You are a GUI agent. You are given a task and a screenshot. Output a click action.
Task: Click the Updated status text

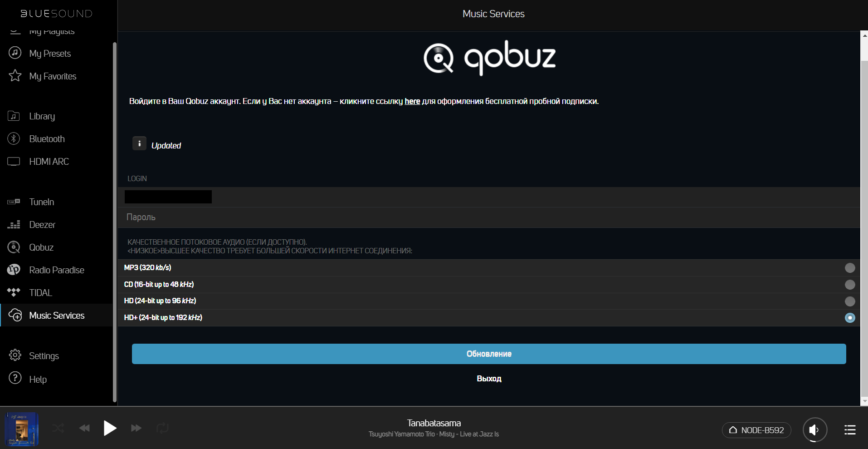click(x=166, y=146)
